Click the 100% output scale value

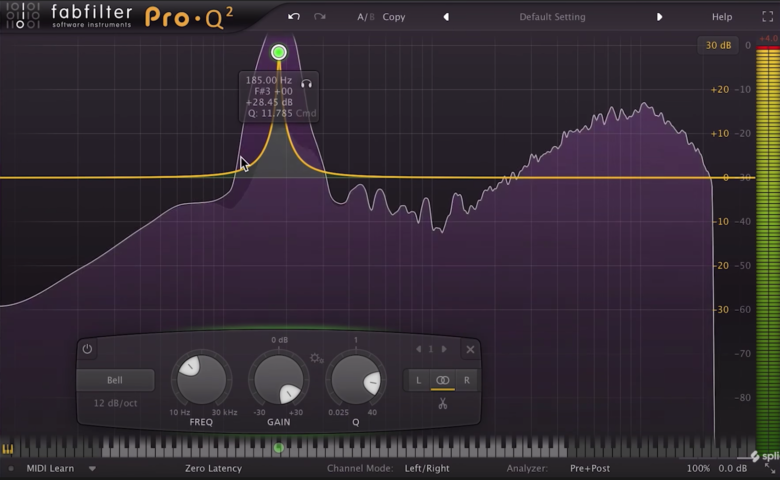click(698, 468)
